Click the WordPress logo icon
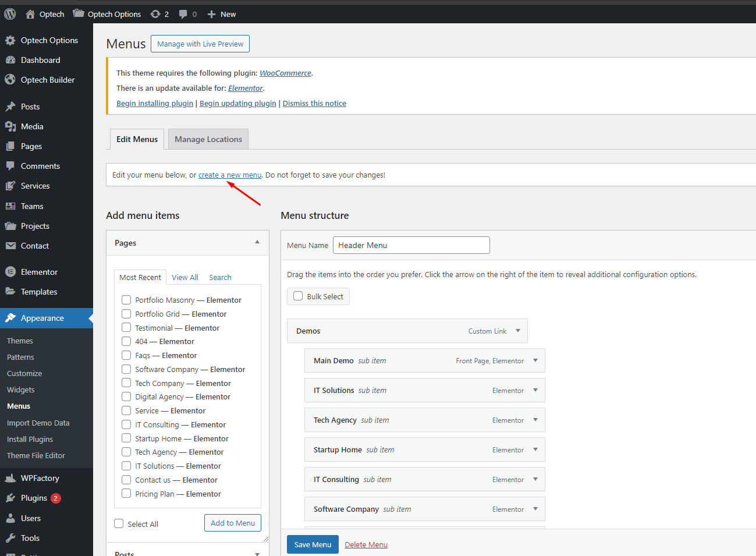Viewport: 756px width, 556px height. pyautogui.click(x=10, y=14)
